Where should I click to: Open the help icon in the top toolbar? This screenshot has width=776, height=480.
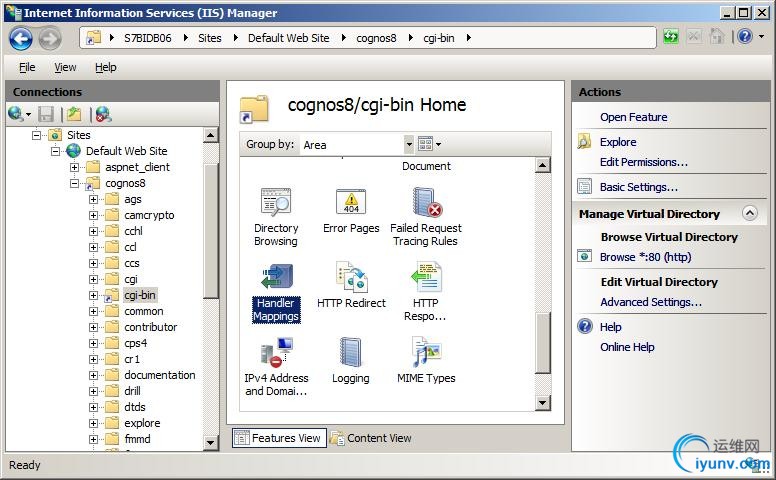pos(745,37)
